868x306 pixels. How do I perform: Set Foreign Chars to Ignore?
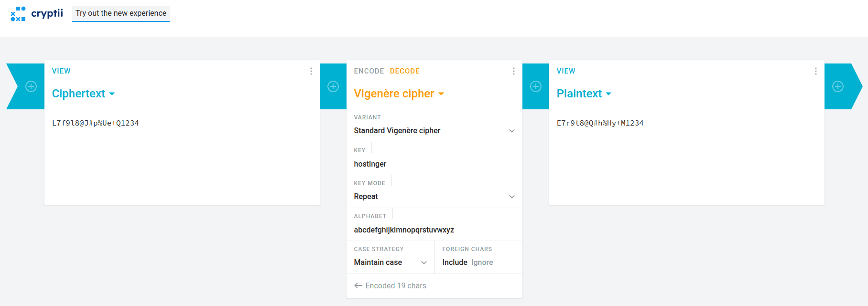[482, 263]
